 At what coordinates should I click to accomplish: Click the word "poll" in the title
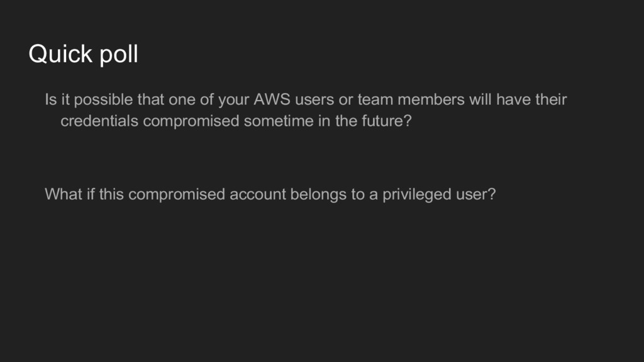pos(119,54)
